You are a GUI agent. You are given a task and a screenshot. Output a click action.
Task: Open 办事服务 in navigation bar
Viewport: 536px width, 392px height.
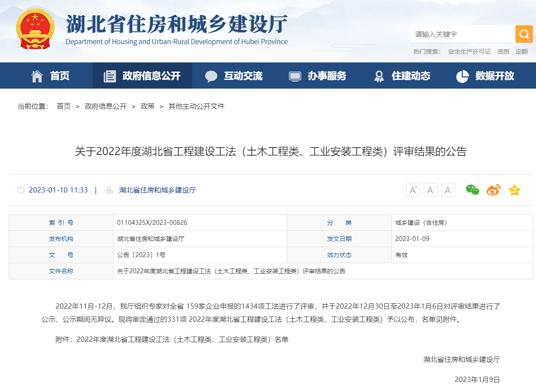[318, 76]
